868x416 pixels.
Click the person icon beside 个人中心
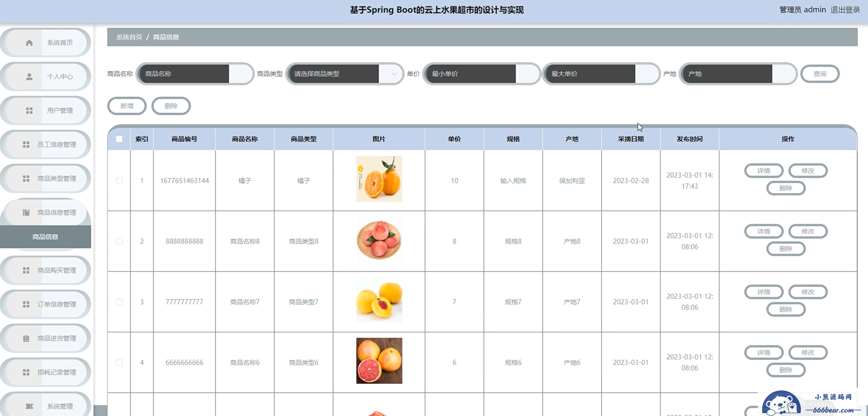[x=29, y=77]
